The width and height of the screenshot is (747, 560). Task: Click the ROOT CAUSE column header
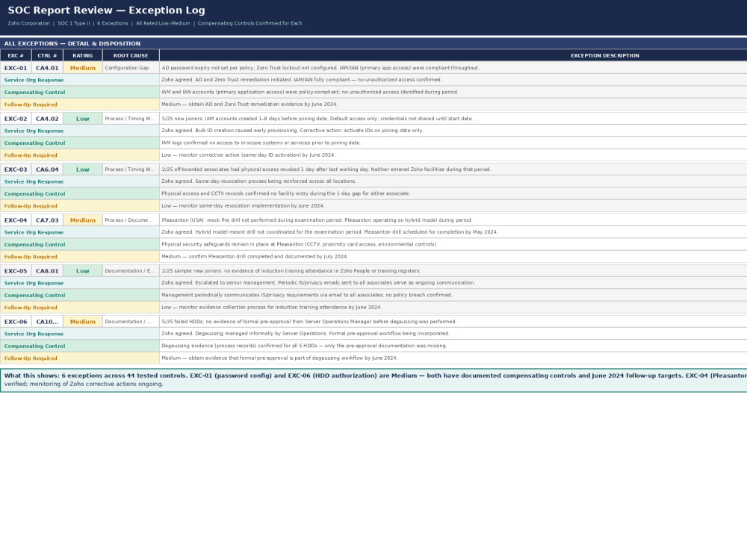(131, 55)
